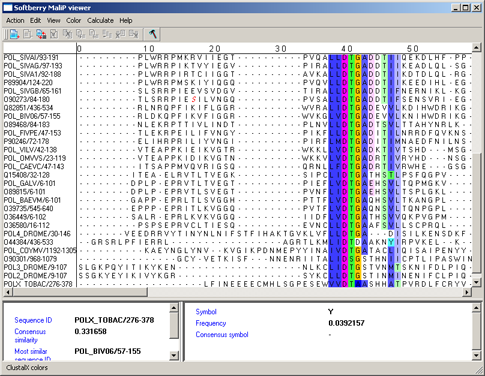Image resolution: width=485 pixels, height=376 pixels.
Task: Open the Action menu
Action: click(x=15, y=20)
